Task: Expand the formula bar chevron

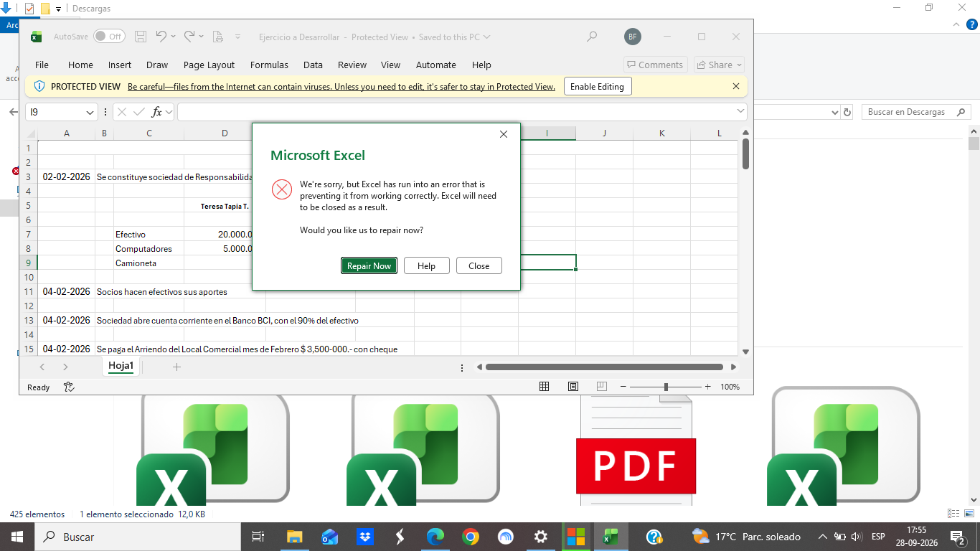Action: click(740, 111)
